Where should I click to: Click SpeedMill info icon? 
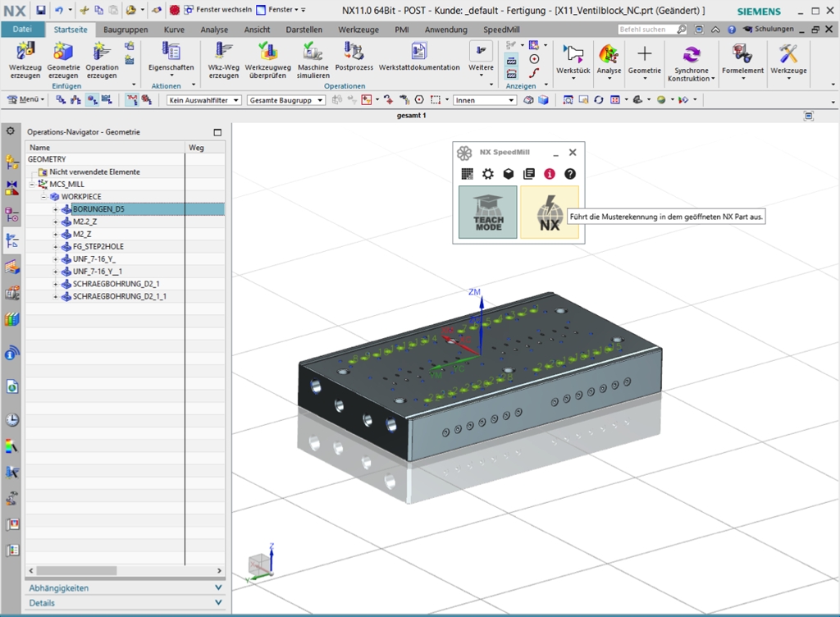pyautogui.click(x=549, y=174)
